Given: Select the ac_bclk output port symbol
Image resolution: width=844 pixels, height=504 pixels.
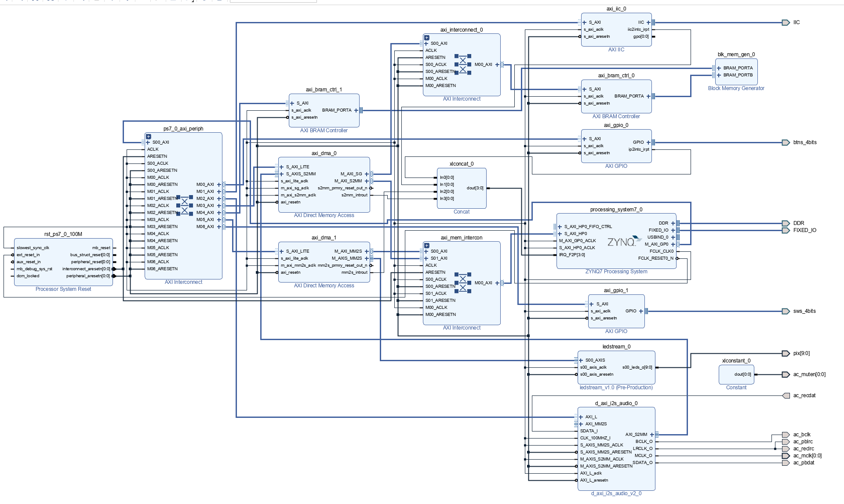Looking at the screenshot, I should (786, 435).
